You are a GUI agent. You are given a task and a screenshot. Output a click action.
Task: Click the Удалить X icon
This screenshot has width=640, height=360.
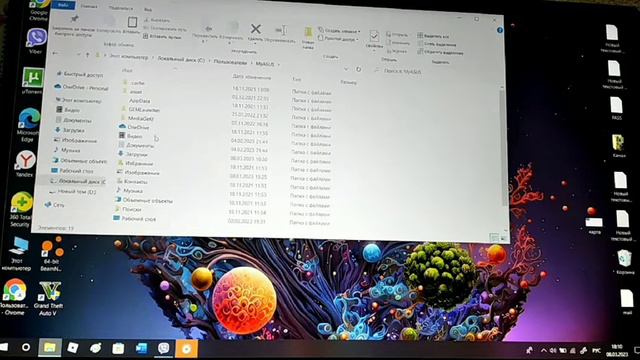click(256, 29)
